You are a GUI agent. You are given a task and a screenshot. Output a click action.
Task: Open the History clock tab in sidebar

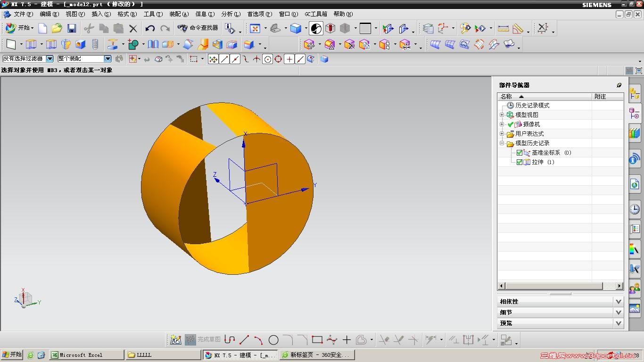(635, 208)
